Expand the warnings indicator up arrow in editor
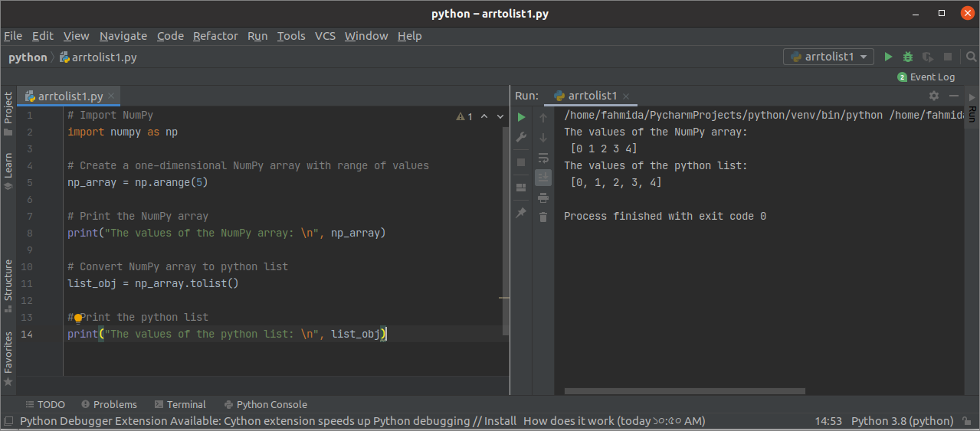The image size is (980, 431). (483, 116)
